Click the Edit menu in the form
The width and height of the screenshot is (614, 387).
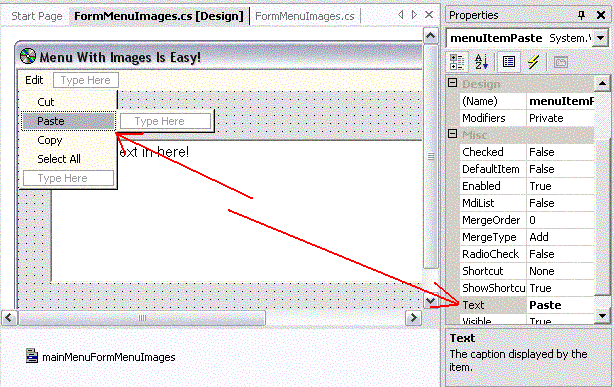34,80
